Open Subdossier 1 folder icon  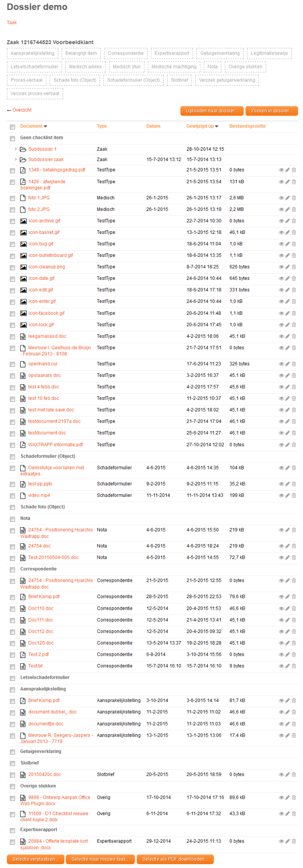23,149
